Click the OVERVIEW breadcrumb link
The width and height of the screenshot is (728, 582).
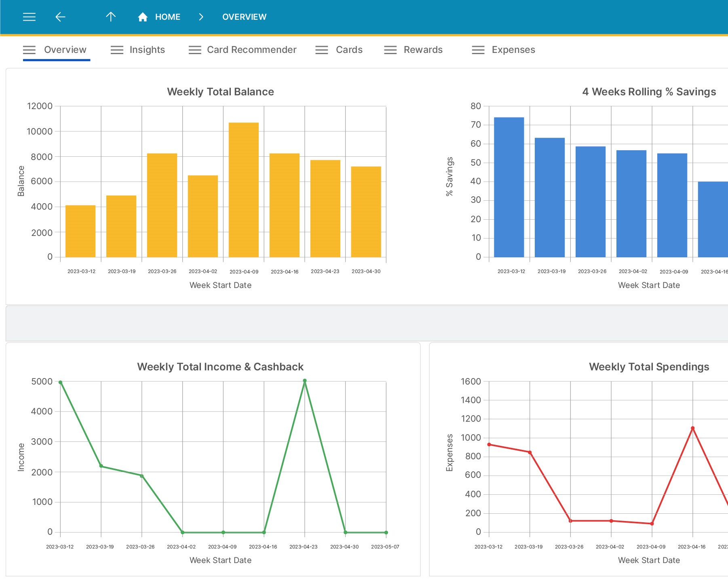click(244, 17)
